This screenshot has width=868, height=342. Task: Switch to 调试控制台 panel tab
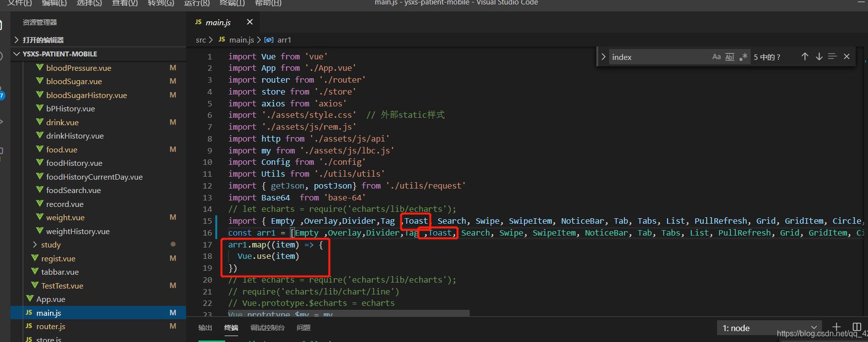click(267, 328)
